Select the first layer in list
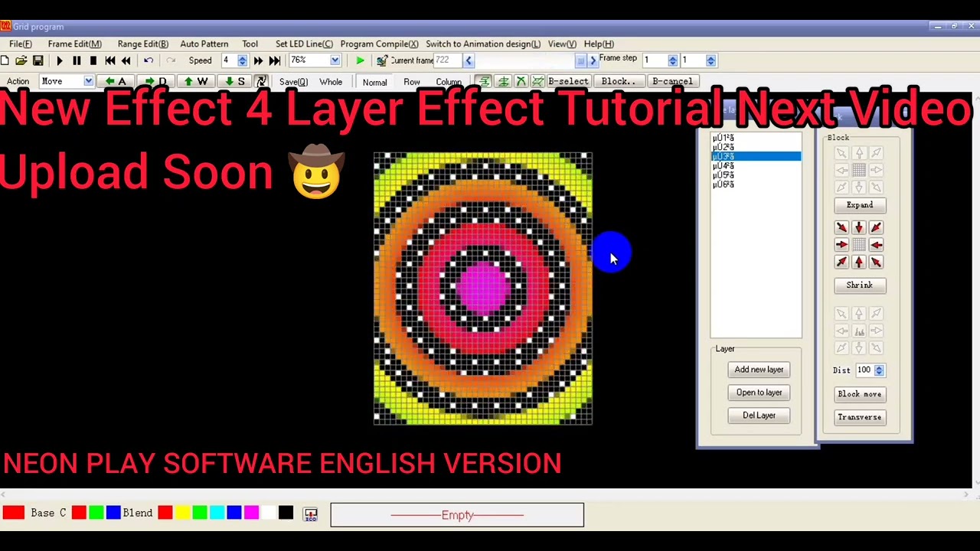 coord(756,138)
